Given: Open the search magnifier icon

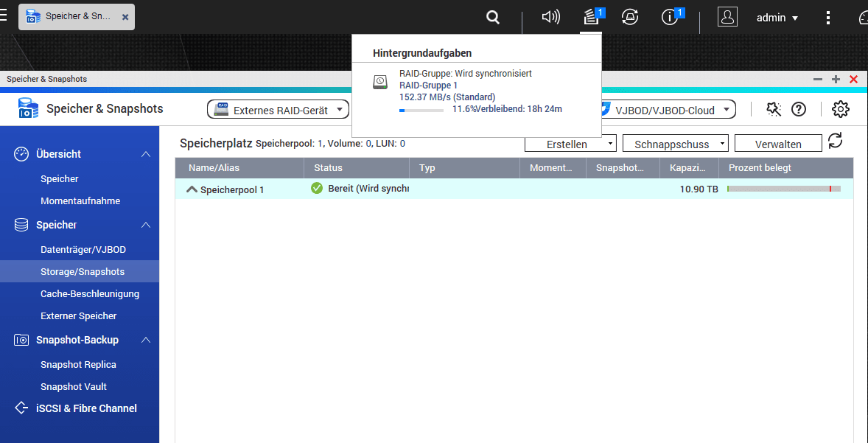Looking at the screenshot, I should coord(493,18).
